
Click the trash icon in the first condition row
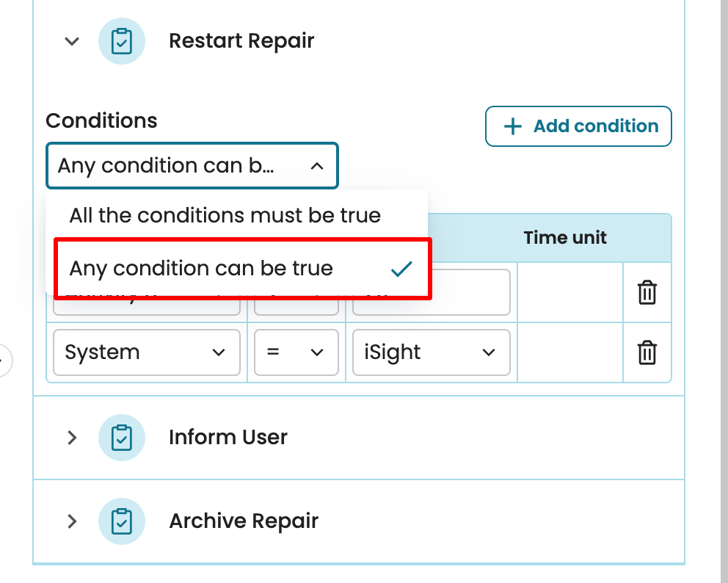(x=647, y=293)
